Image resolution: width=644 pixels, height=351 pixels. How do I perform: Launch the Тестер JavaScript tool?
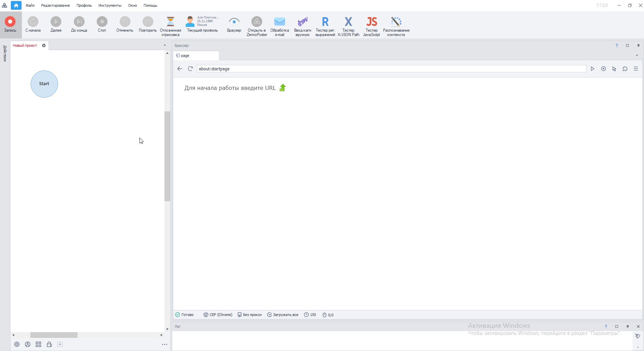tap(371, 26)
